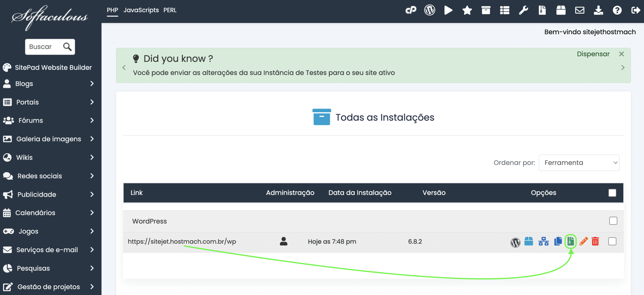Open the Ordenar por Ferramenta dropdown
644x295 pixels.
pyautogui.click(x=579, y=163)
